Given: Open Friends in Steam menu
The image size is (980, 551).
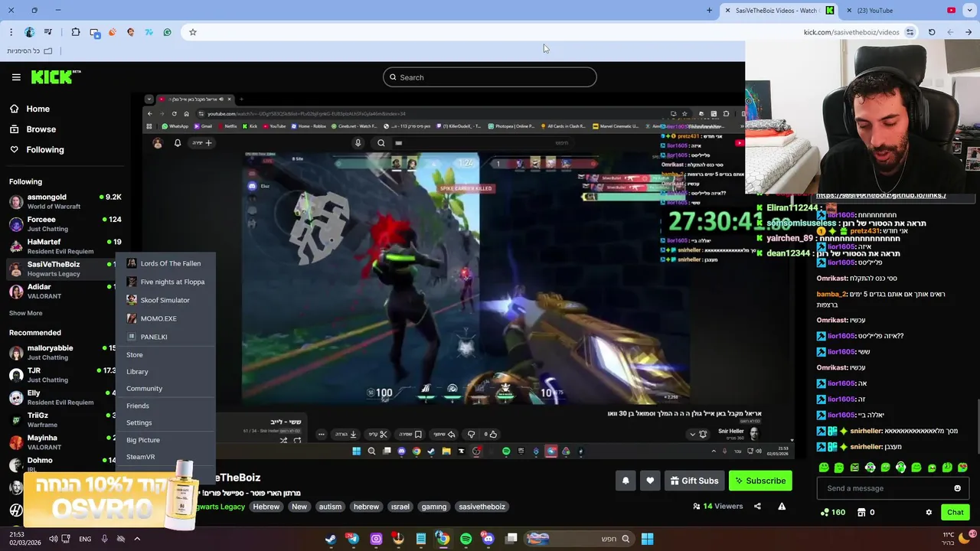Looking at the screenshot, I should coord(138,406).
